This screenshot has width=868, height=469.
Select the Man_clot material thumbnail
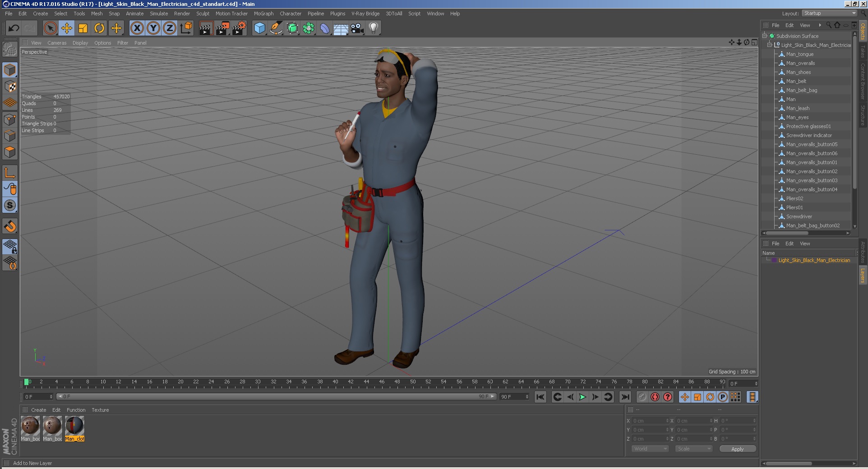[x=74, y=428]
